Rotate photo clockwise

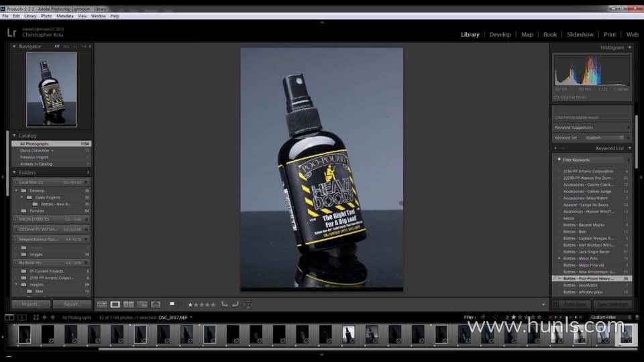point(235,304)
